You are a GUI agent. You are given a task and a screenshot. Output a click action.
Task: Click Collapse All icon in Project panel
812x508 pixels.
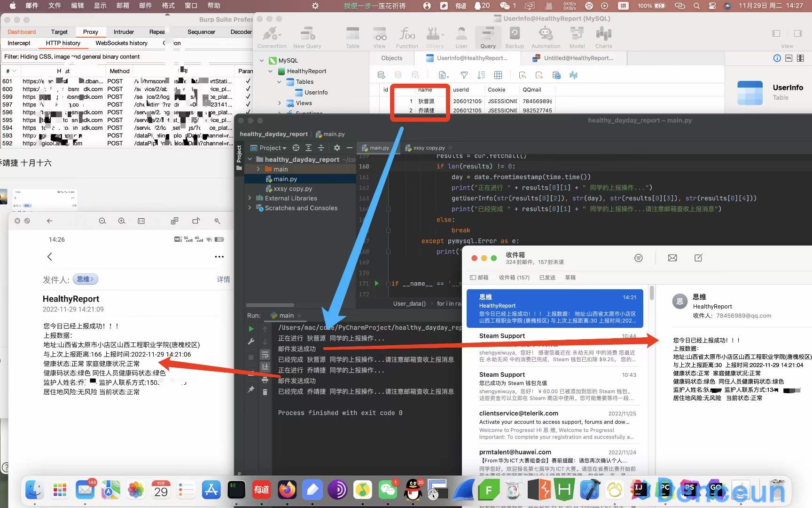pos(321,148)
